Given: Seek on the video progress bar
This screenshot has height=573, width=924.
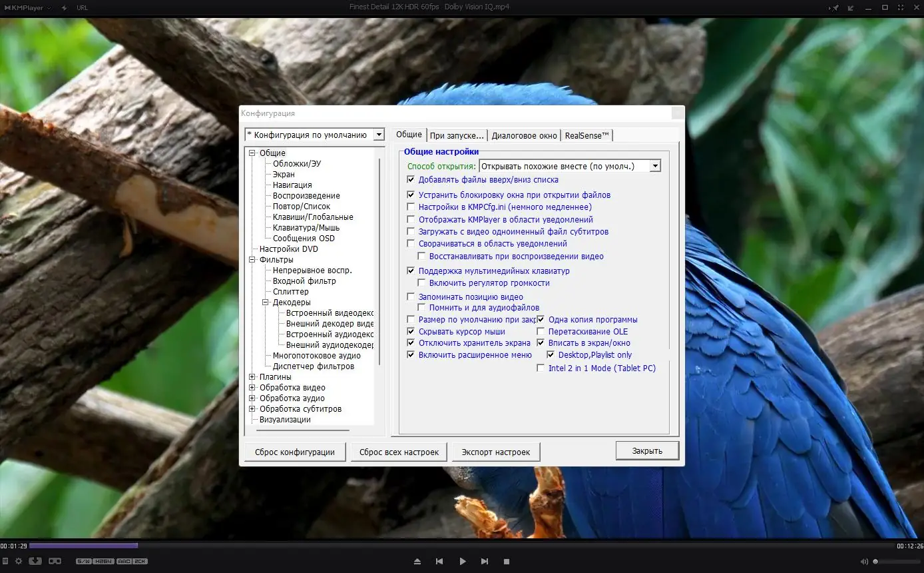Looking at the screenshot, I should (x=461, y=546).
